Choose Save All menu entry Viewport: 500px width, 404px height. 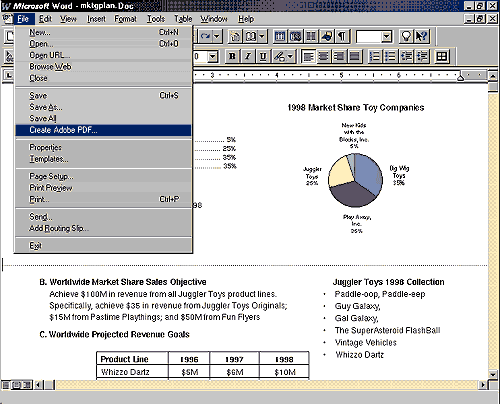click(x=103, y=118)
